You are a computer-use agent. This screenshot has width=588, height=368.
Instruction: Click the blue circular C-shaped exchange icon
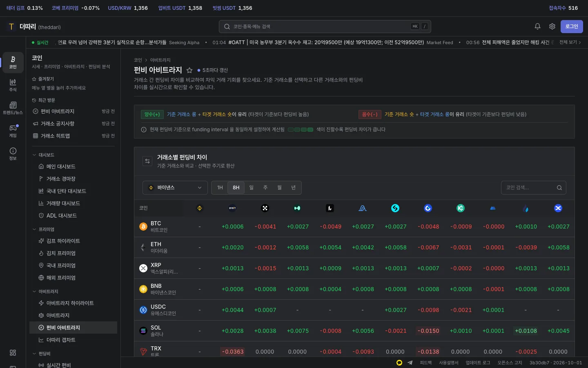428,208
